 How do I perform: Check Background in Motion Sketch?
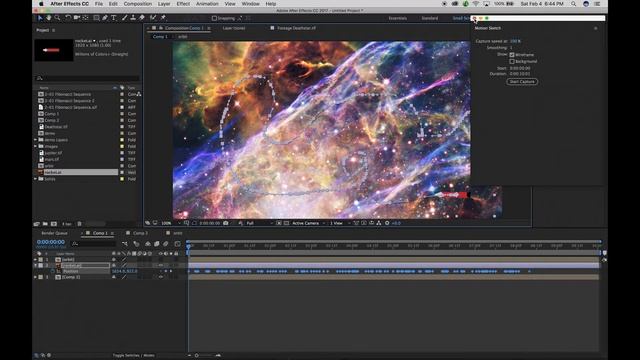(512, 62)
